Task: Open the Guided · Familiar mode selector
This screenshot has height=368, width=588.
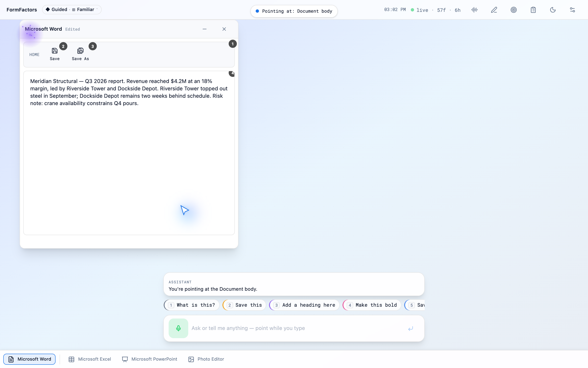Action: coord(72,9)
